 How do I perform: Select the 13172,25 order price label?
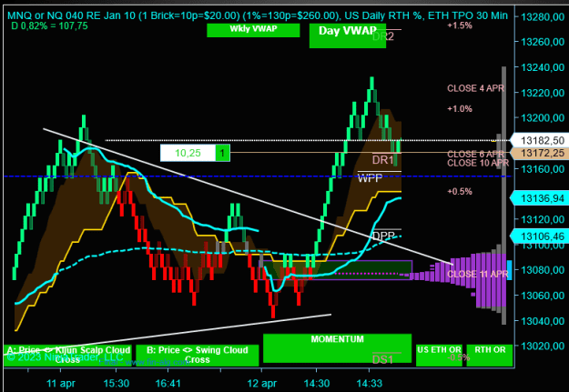(541, 153)
